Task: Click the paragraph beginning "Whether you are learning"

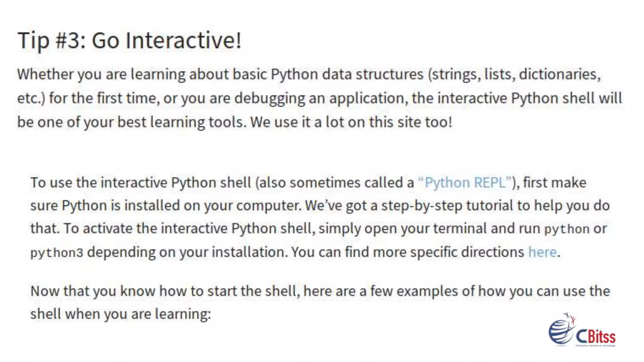Action: pos(319,98)
